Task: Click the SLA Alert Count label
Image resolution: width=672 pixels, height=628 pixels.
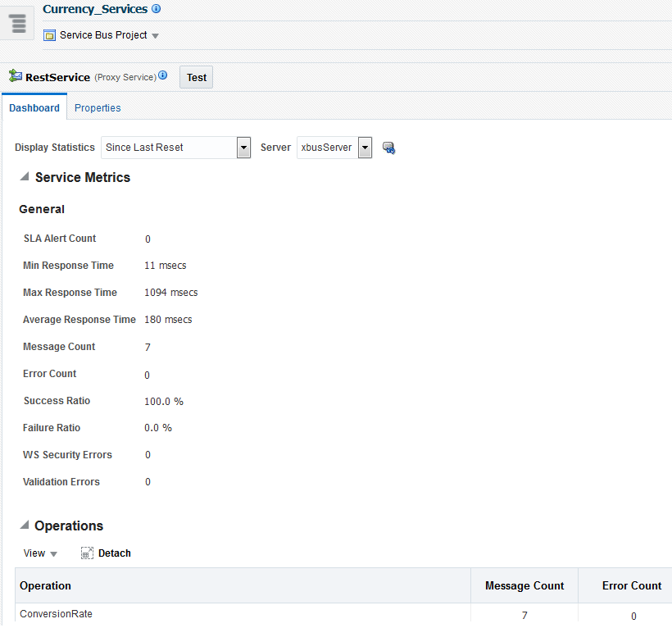Action: (x=60, y=239)
